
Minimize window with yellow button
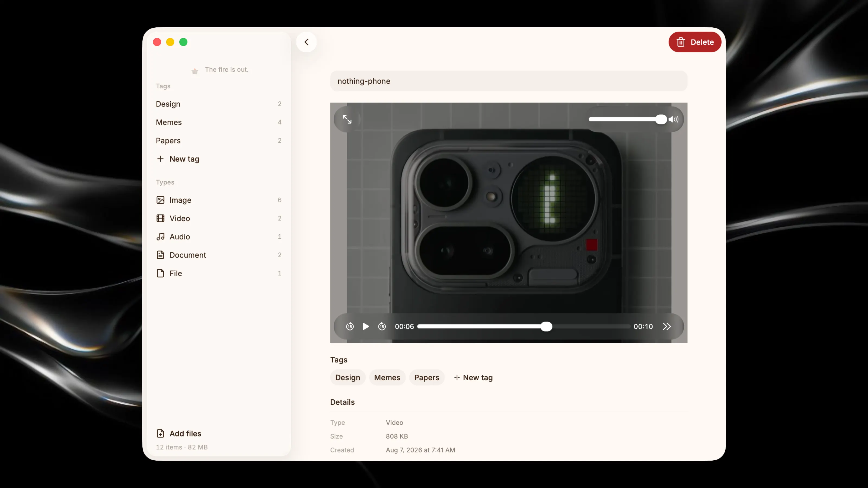[x=170, y=42]
